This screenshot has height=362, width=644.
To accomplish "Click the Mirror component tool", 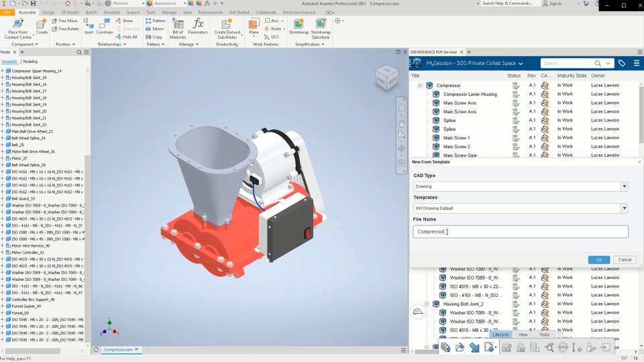I will pos(155,29).
